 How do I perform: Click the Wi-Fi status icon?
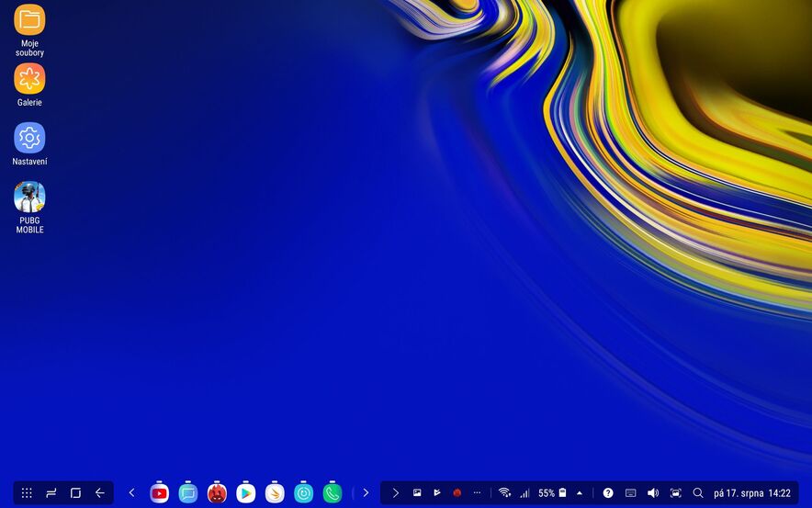coord(504,493)
